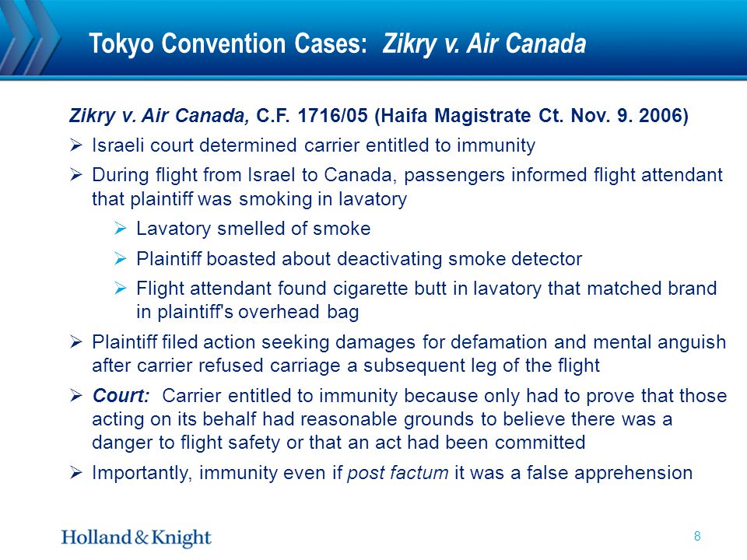Click the slide title 'Tokyo Convention Cases'

pyautogui.click(x=228, y=44)
